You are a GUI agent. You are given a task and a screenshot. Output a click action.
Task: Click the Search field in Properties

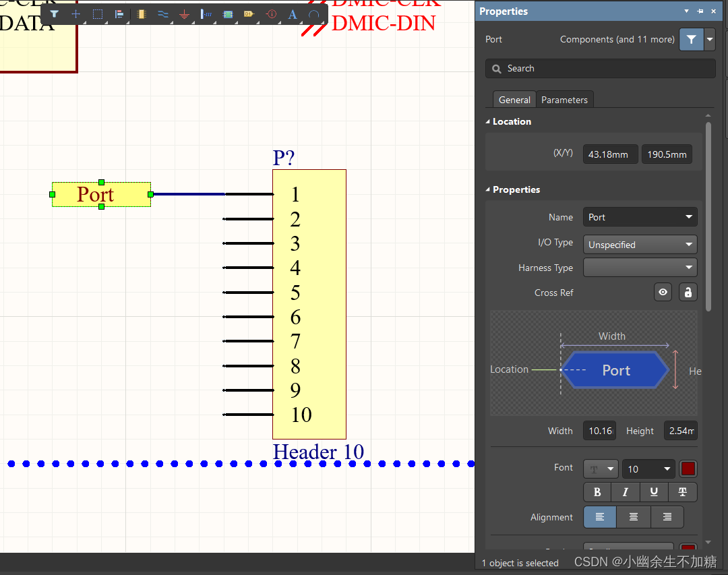[x=601, y=69]
